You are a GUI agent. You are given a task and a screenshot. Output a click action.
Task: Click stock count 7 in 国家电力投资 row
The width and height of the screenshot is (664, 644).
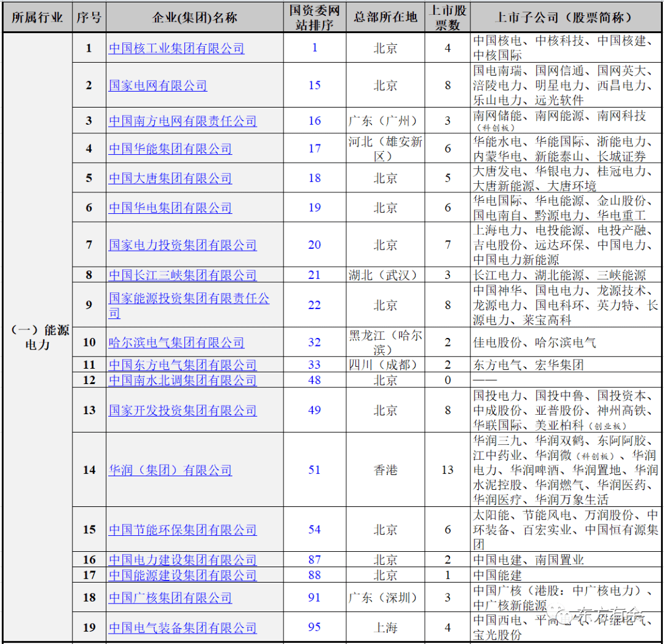(x=448, y=245)
